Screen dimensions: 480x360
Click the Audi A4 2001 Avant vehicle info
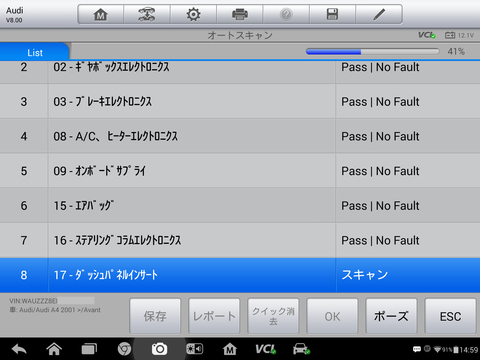tap(55, 310)
